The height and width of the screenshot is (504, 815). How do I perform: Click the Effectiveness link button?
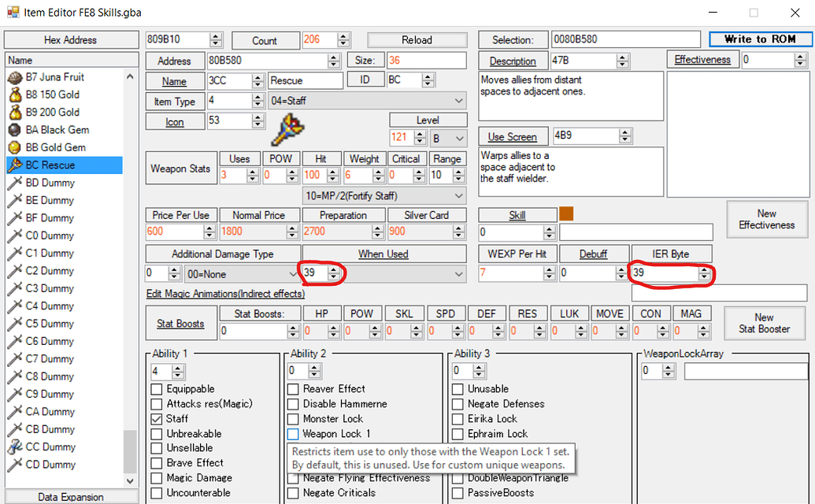tap(702, 60)
